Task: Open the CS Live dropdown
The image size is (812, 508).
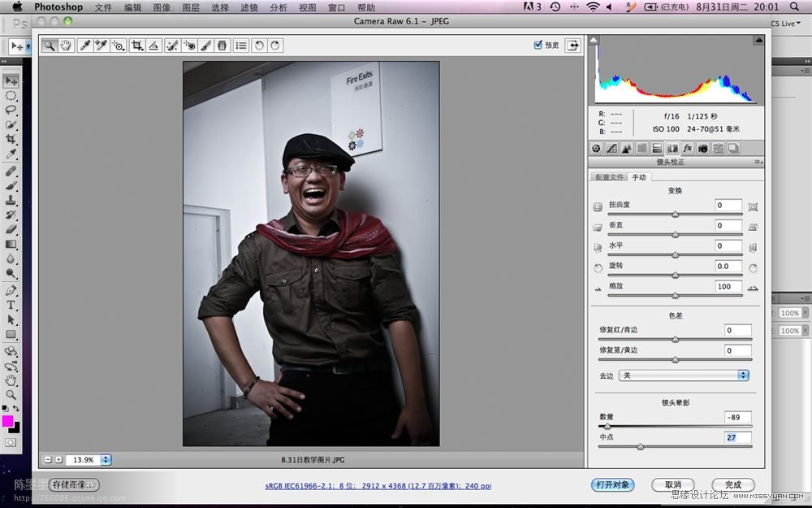Action: [x=785, y=24]
